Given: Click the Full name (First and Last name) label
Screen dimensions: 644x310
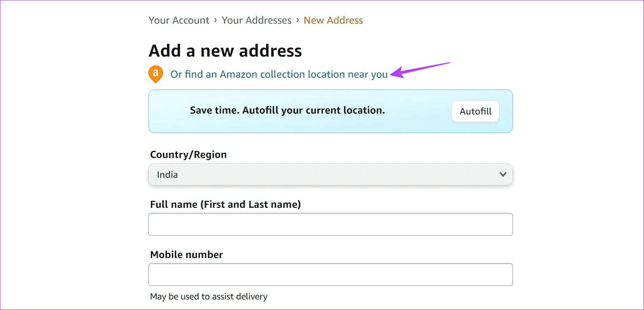Looking at the screenshot, I should coord(225,204).
